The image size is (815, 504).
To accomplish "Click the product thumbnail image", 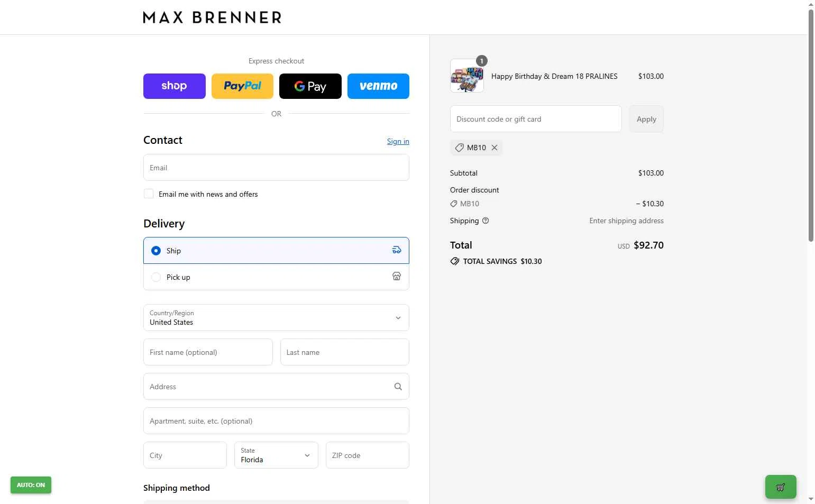I will [467, 76].
